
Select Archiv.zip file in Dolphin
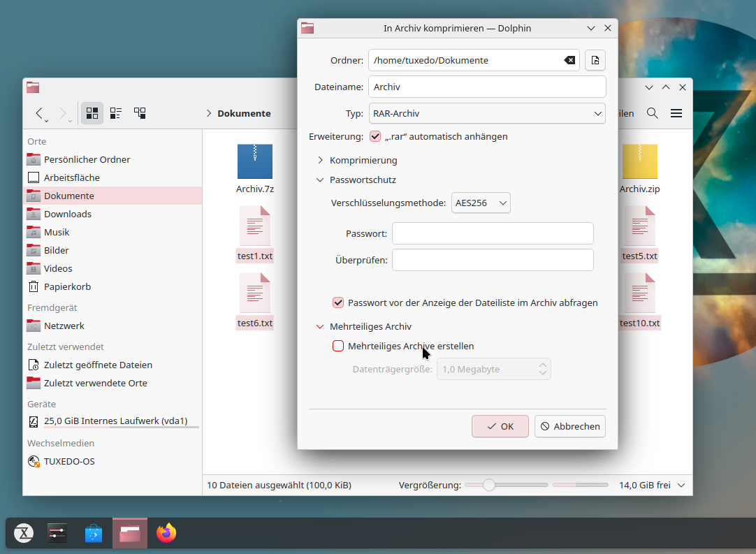tap(640, 169)
